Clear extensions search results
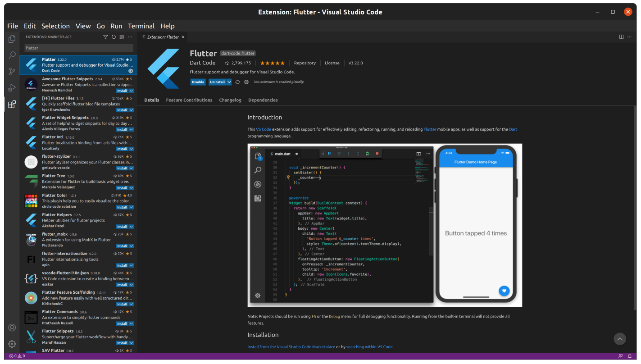The image size is (641, 364). pos(122,37)
